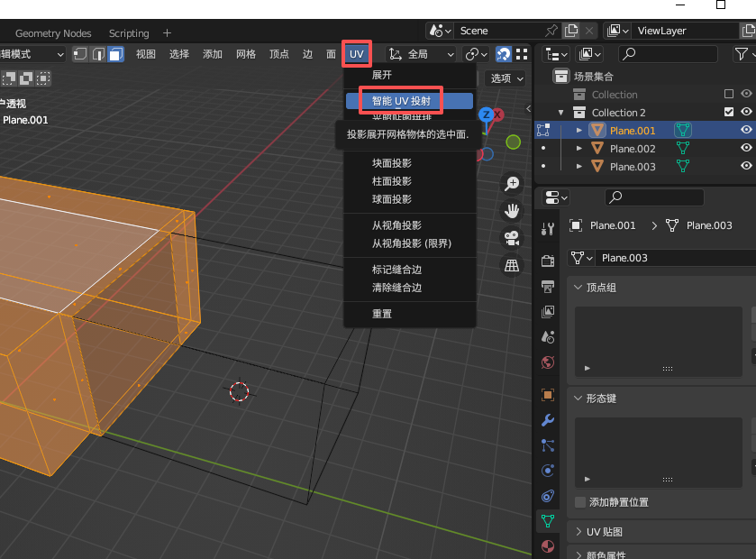Open the Modifiers wrench properties tab
The height and width of the screenshot is (559, 756).
[x=548, y=420]
